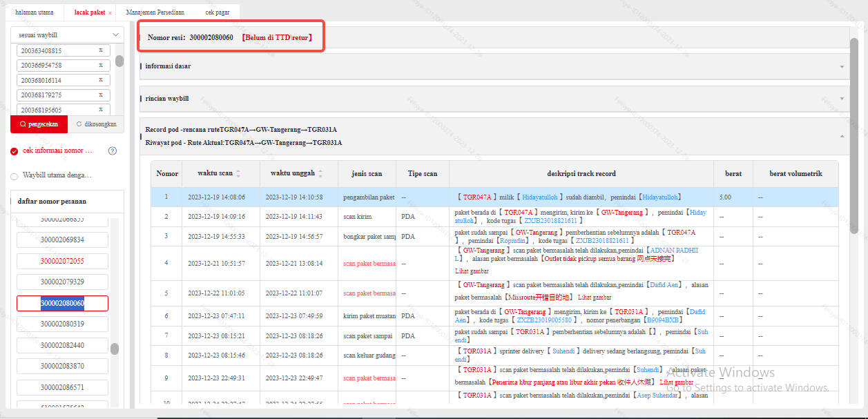The image size is (868, 419).
Task: Switch to the Manajemen Persediaan tab
Action: [155, 12]
